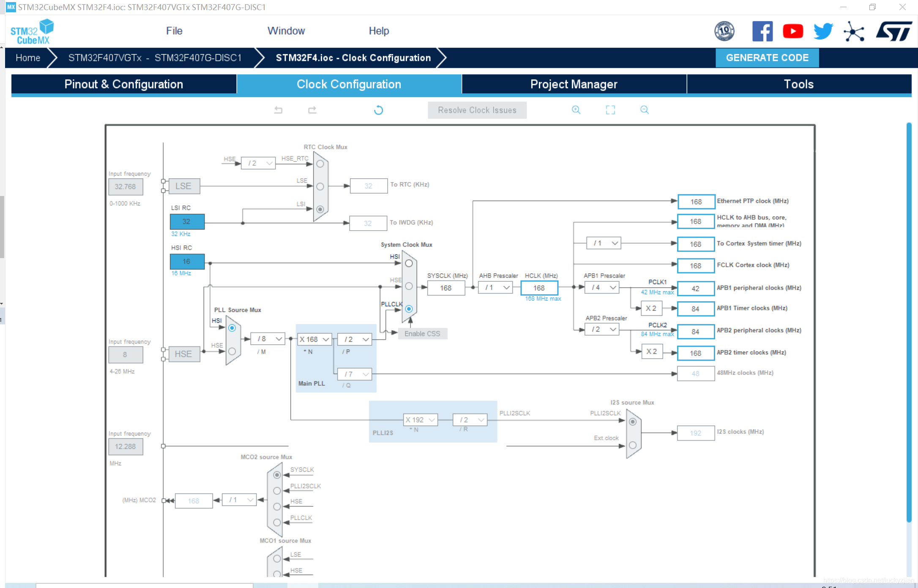
Task: Click the vertical scrollbar on the right
Action: point(909,321)
